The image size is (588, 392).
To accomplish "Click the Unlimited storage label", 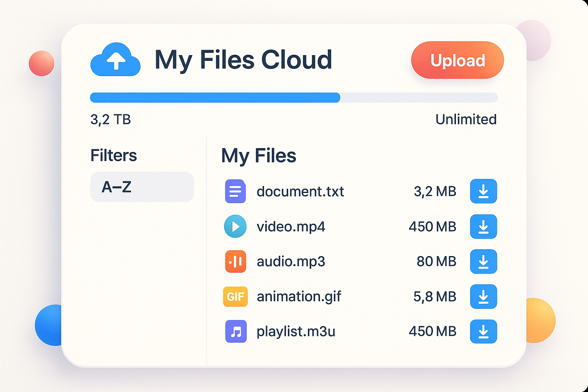I will coord(466,119).
